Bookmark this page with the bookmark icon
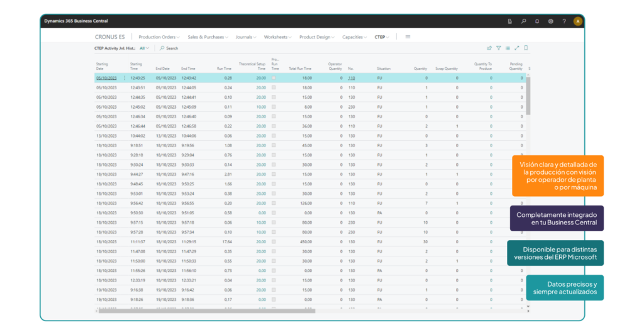Image resolution: width=644 pixels, height=335 pixels. [526, 48]
